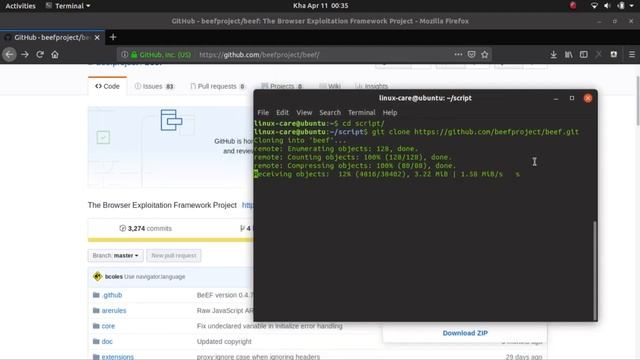The width and height of the screenshot is (640, 360).
Task: Open terminal Help menu
Action: point(390,112)
